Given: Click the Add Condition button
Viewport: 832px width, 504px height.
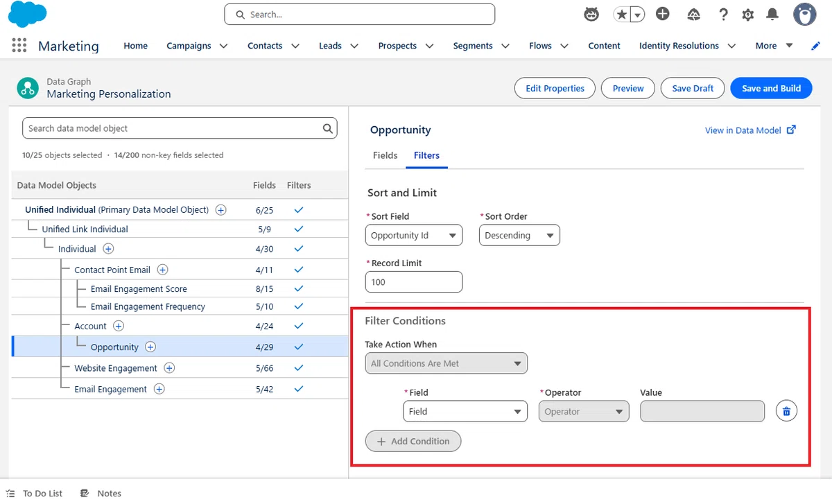Looking at the screenshot, I should 413,441.
